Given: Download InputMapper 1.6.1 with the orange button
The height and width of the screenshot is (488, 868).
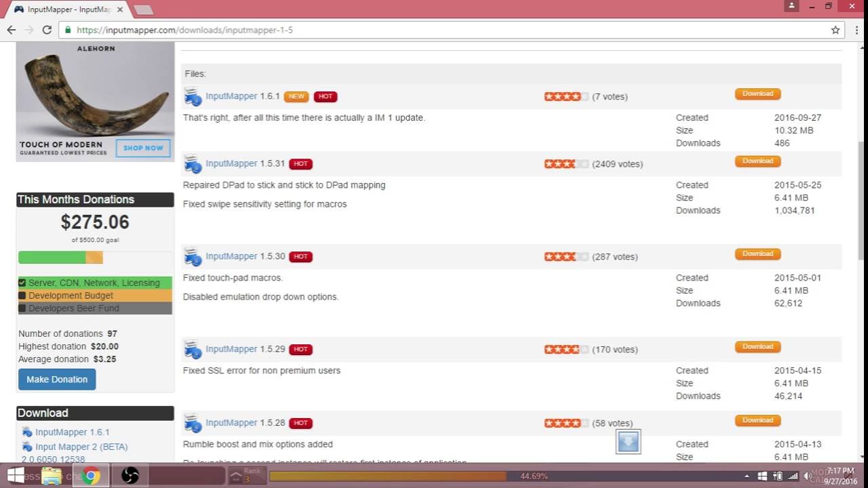Looking at the screenshot, I should click(757, 94).
